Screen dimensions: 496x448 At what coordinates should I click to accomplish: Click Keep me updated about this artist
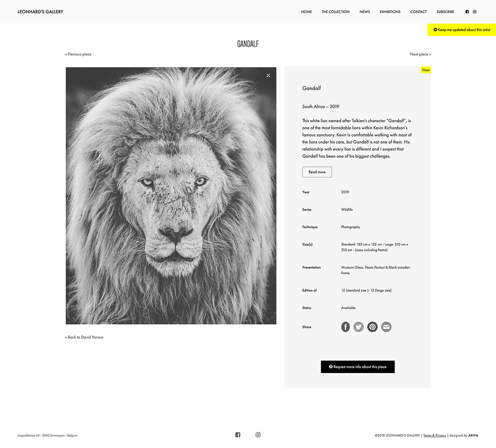[461, 30]
